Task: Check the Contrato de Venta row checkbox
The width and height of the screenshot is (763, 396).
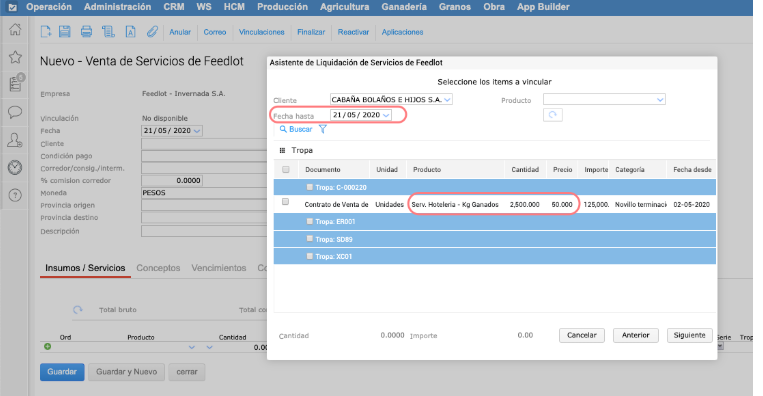Action: coord(286,202)
